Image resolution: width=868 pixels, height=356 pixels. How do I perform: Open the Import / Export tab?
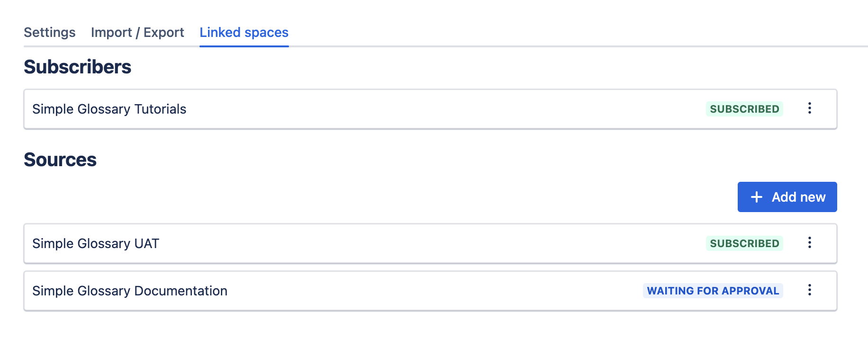(138, 32)
